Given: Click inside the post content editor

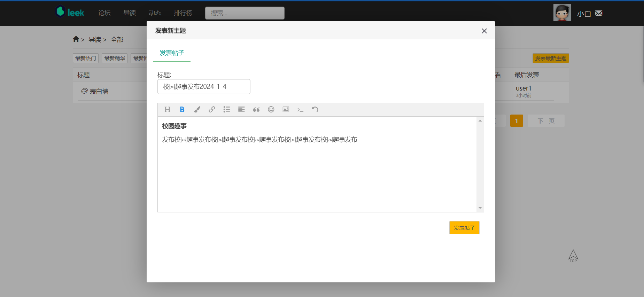Looking at the screenshot, I should click(x=317, y=164).
